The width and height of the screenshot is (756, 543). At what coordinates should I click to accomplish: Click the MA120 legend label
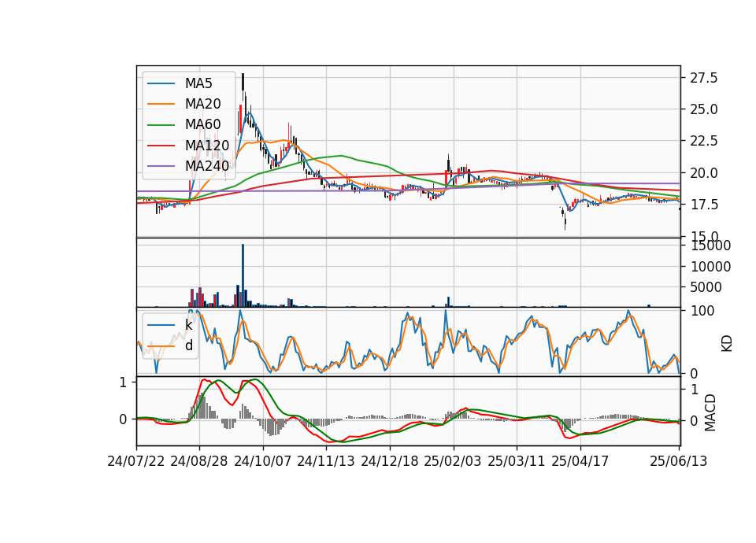(x=207, y=146)
